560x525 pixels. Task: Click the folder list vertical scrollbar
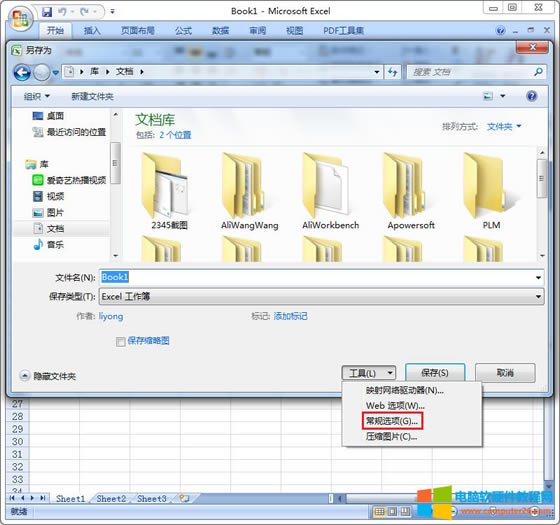tap(542, 201)
